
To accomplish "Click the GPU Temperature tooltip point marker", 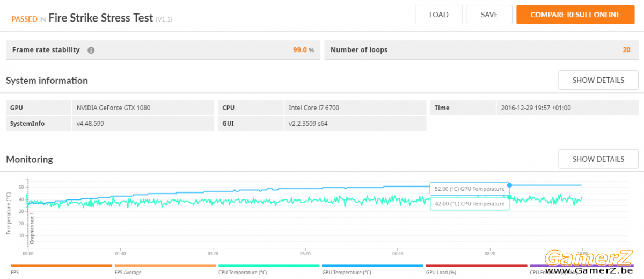I will point(509,185).
